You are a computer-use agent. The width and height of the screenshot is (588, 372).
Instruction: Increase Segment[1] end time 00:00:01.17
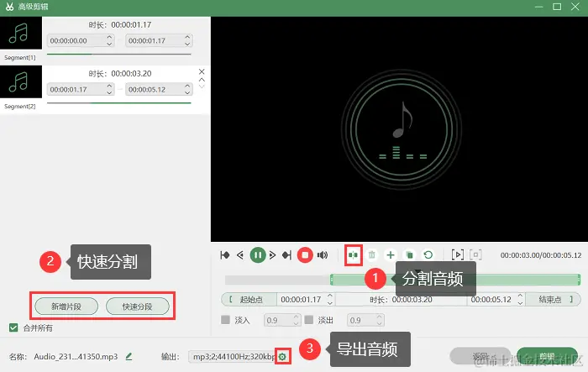pyautogui.click(x=187, y=37)
